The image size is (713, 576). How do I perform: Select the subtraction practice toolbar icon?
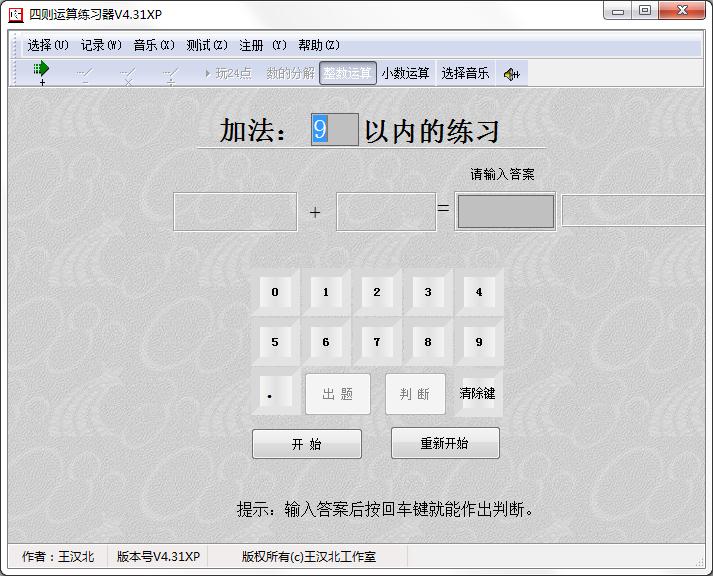click(85, 73)
